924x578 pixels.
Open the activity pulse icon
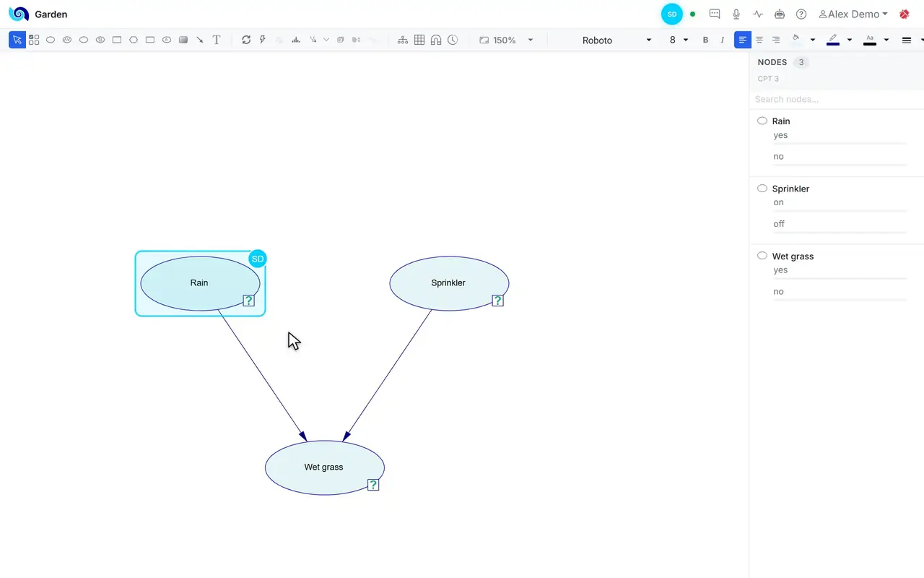(x=758, y=14)
